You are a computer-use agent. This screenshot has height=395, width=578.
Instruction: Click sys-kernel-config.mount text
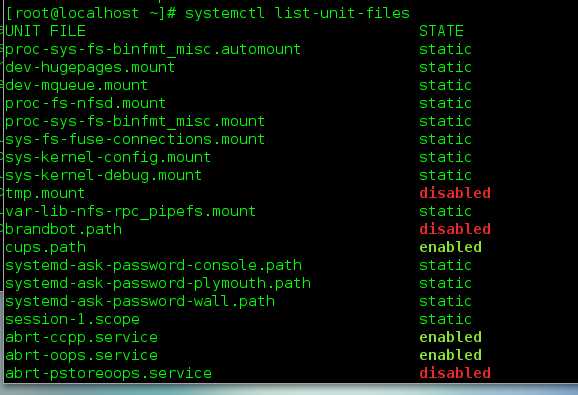108,158
